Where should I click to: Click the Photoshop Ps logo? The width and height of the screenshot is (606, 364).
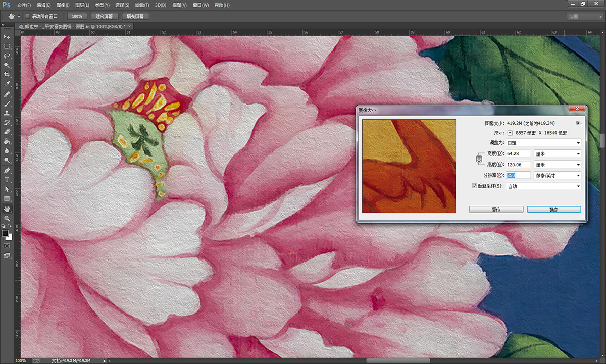[7, 5]
